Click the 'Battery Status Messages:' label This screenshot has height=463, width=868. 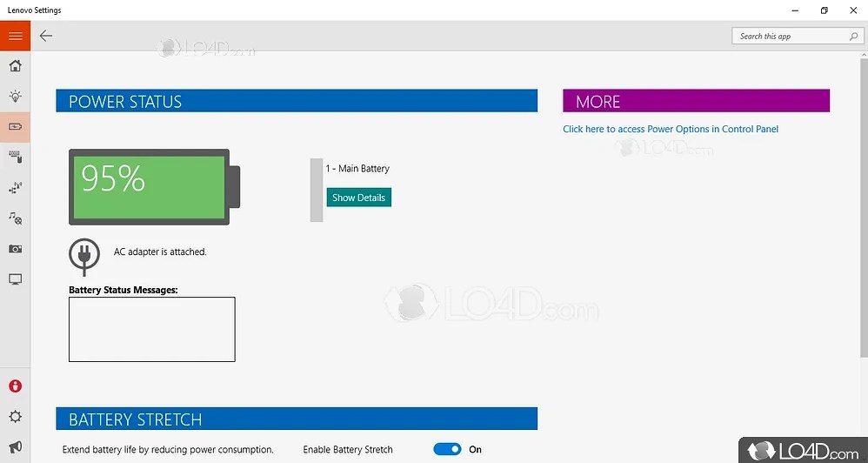124,290
